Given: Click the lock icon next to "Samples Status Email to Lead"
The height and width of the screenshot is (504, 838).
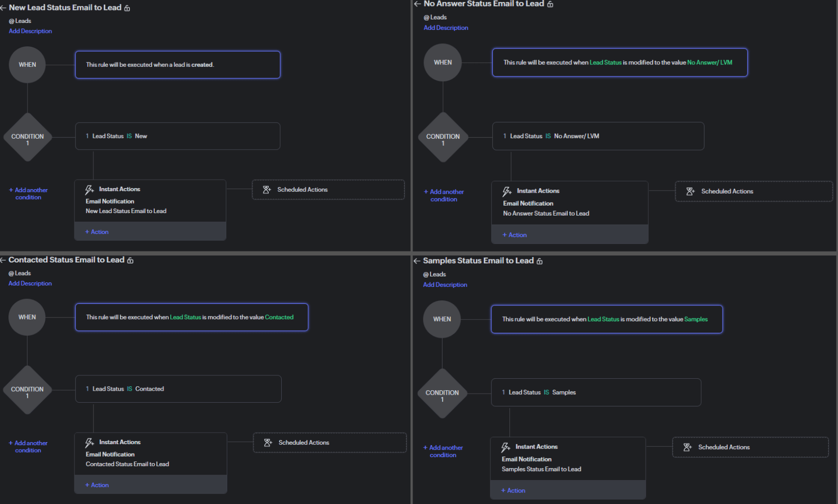Looking at the screenshot, I should coord(539,260).
